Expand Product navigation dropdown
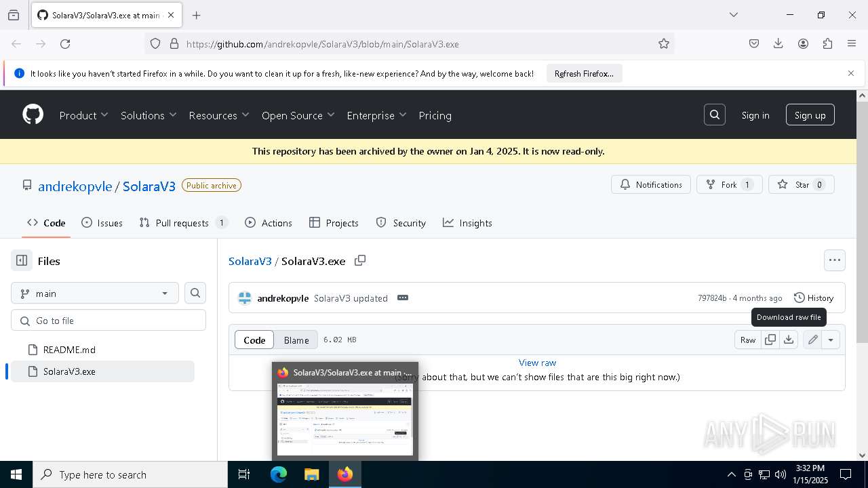Screen dimensions: 868x488 84,115
